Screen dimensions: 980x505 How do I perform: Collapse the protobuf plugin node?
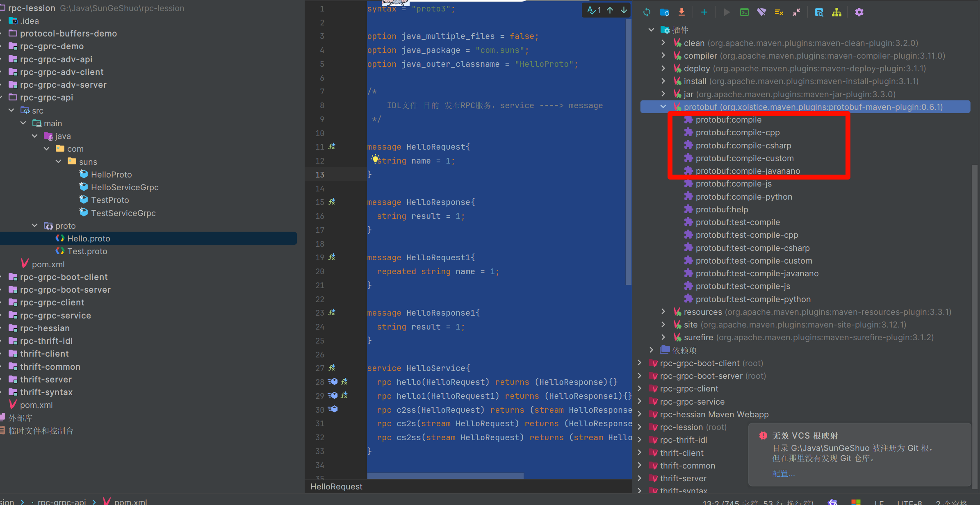click(x=663, y=107)
